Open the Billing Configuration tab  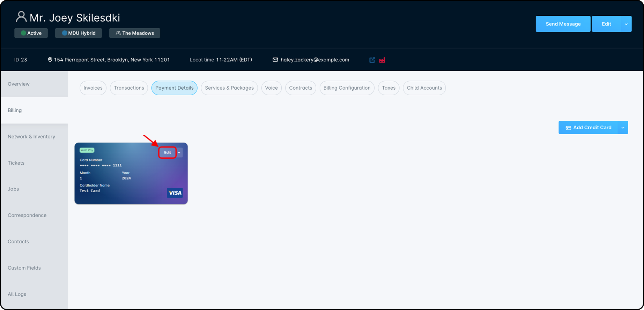point(347,88)
